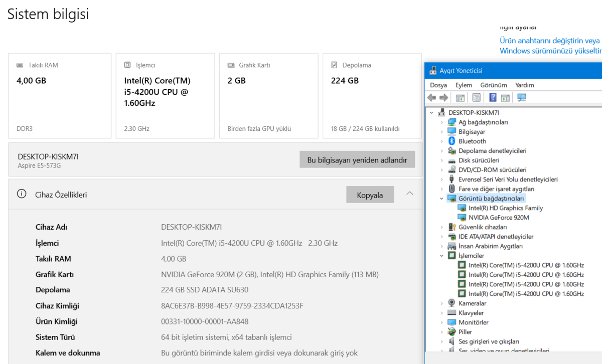Click the monitor scan hardware toolbar icon

click(x=522, y=98)
